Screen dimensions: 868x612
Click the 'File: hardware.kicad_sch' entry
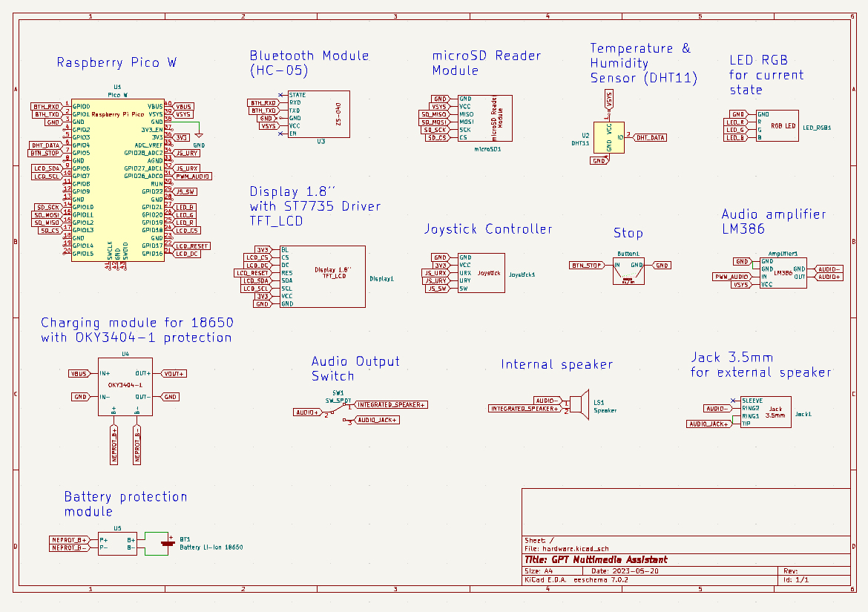(567, 549)
